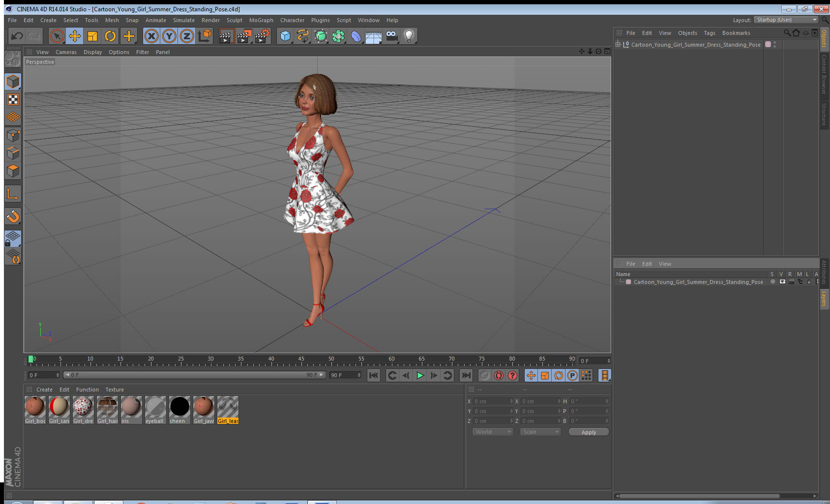This screenshot has height=504, width=830.
Task: Toggle Record Active Objects keyframe button
Action: tap(484, 375)
